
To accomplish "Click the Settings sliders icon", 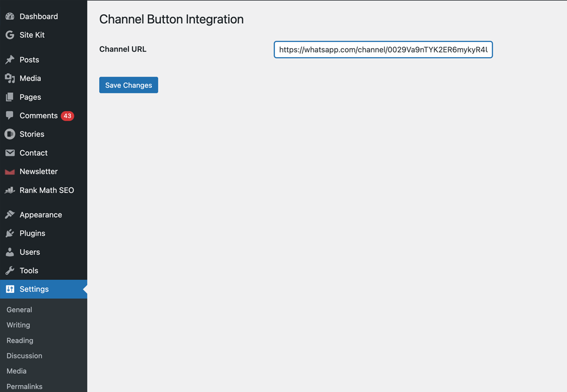I will [x=10, y=289].
